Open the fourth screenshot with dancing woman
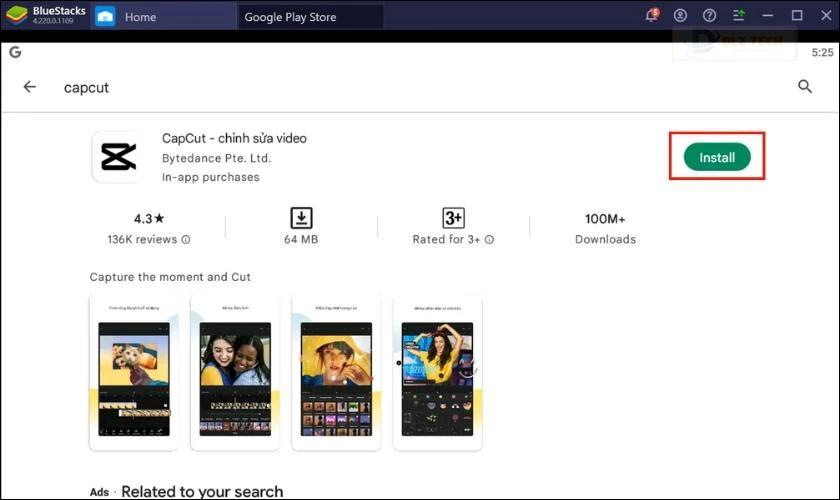Viewport: 840px width, 500px height. [437, 373]
